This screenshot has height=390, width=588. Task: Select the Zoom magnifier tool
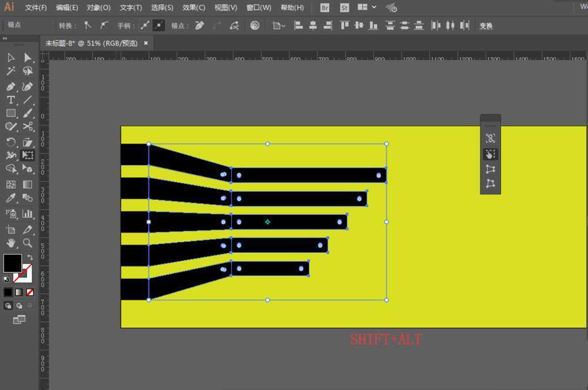[x=28, y=243]
